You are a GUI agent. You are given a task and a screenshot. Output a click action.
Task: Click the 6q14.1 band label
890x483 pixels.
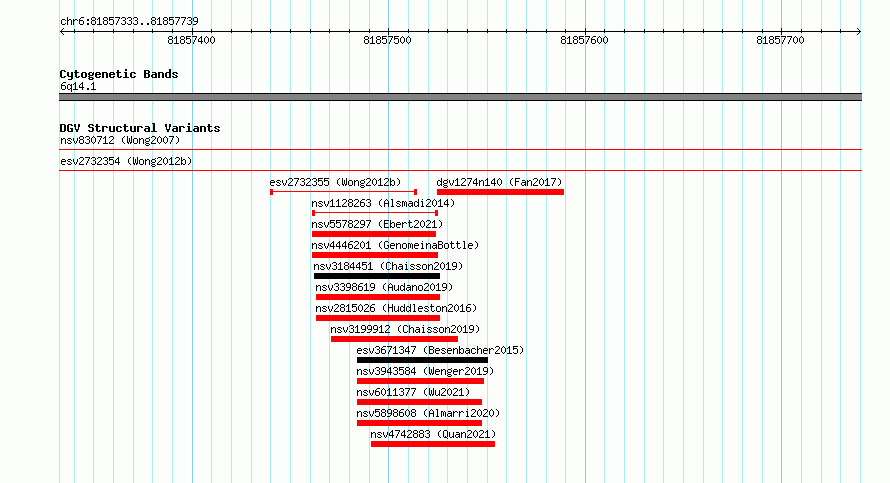[x=78, y=86]
